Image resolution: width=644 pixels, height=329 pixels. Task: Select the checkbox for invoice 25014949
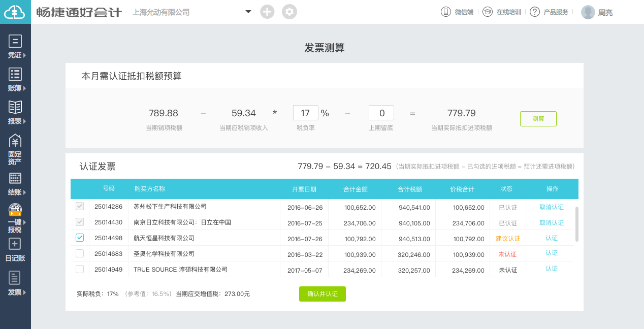pos(80,269)
